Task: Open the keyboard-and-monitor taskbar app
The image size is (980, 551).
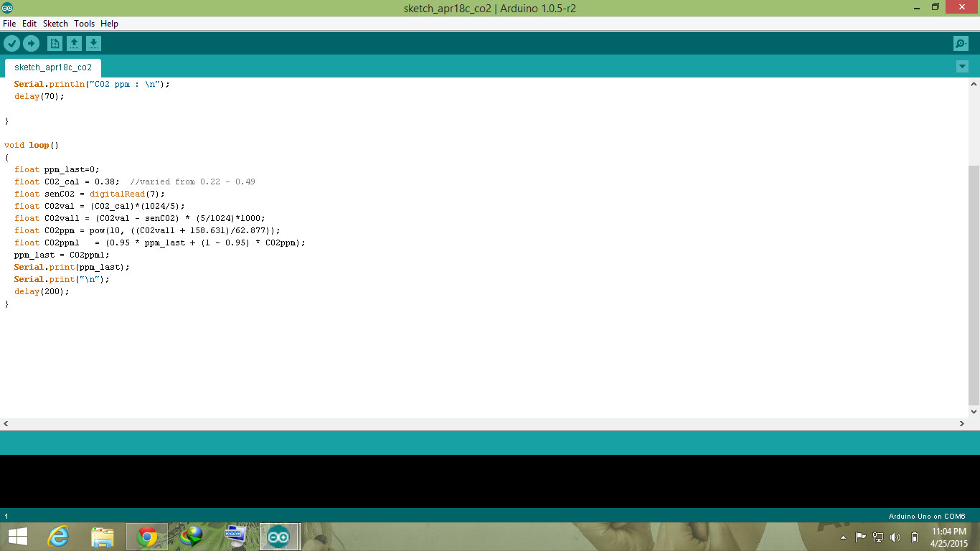Action: click(x=235, y=537)
